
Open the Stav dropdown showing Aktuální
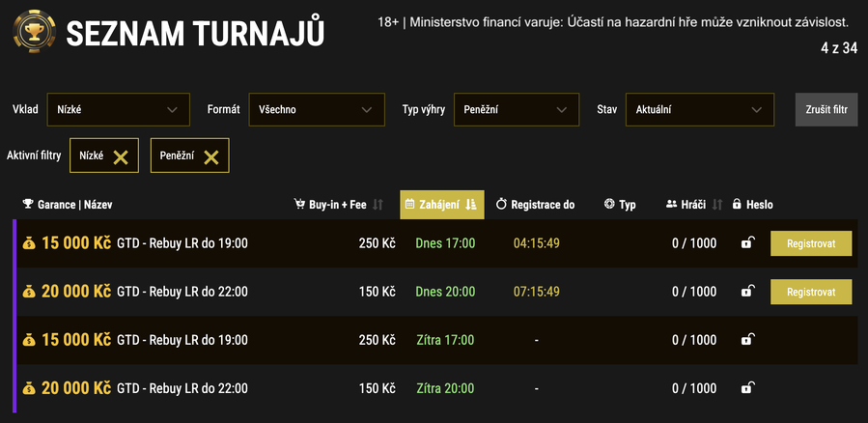(700, 110)
